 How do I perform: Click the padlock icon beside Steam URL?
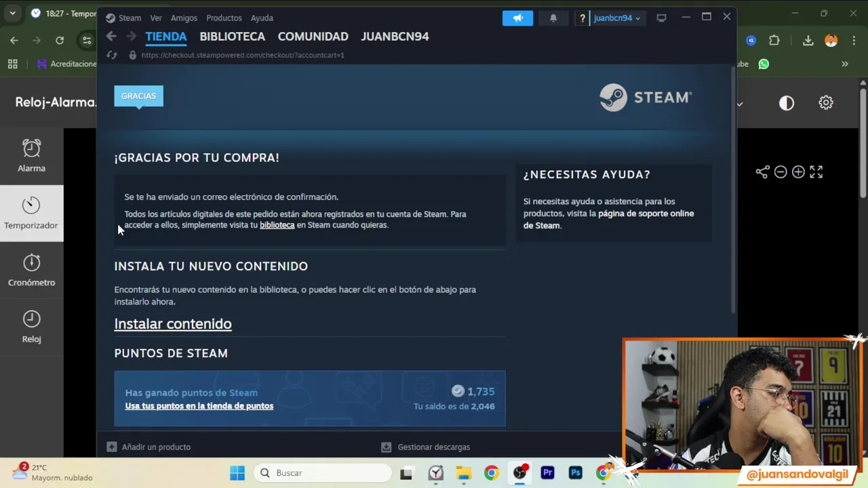coord(132,55)
